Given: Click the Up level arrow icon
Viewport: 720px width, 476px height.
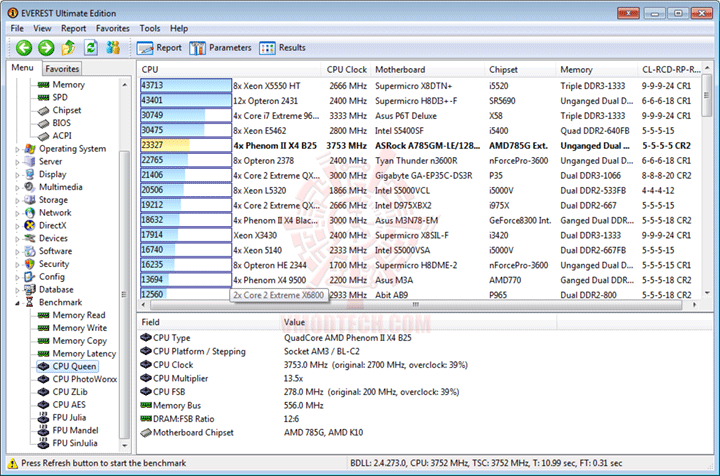Looking at the screenshot, I should pos(68,47).
